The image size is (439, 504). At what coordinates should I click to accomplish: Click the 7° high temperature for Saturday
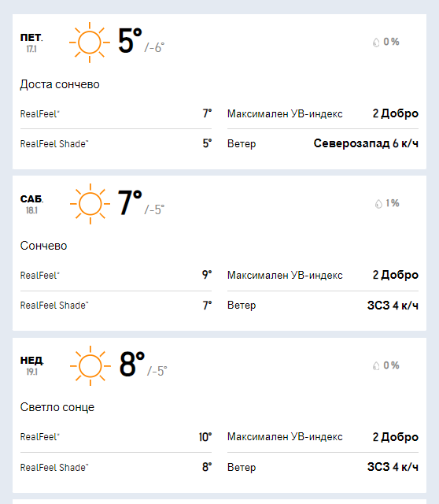coord(130,202)
